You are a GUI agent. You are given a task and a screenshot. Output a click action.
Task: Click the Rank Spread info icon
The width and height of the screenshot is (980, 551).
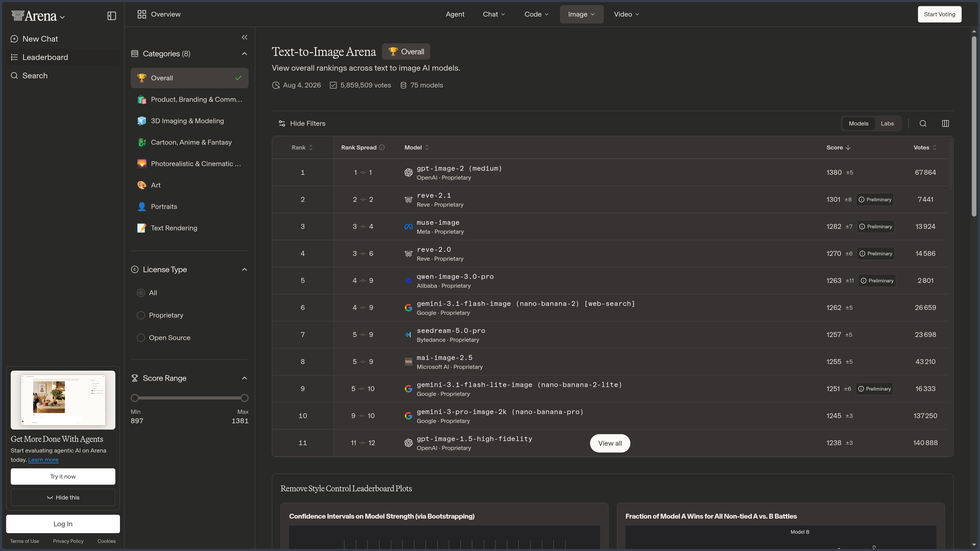point(382,147)
